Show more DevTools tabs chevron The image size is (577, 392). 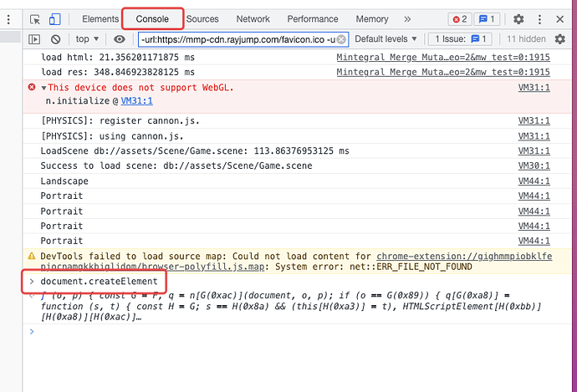[x=407, y=19]
